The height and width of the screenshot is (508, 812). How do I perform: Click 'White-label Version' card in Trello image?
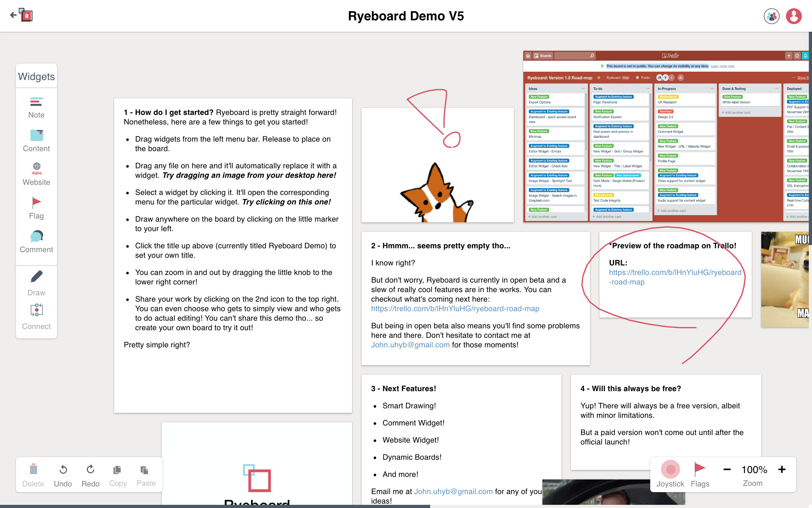tap(750, 99)
